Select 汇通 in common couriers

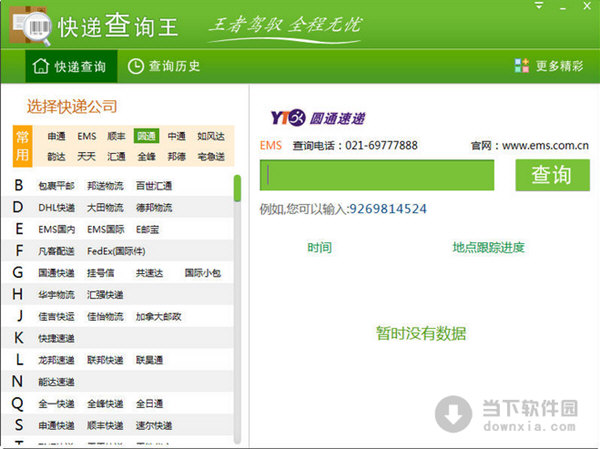pyautogui.click(x=116, y=157)
